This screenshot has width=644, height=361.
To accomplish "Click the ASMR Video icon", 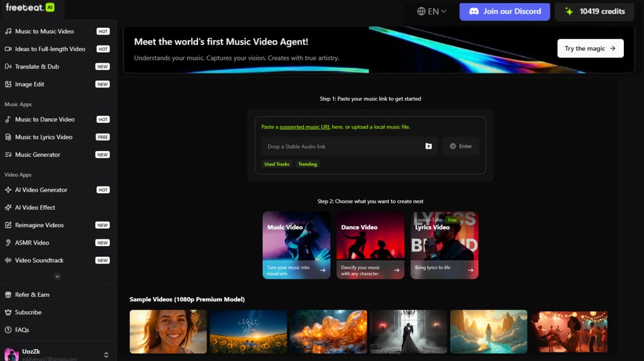I will [8, 243].
